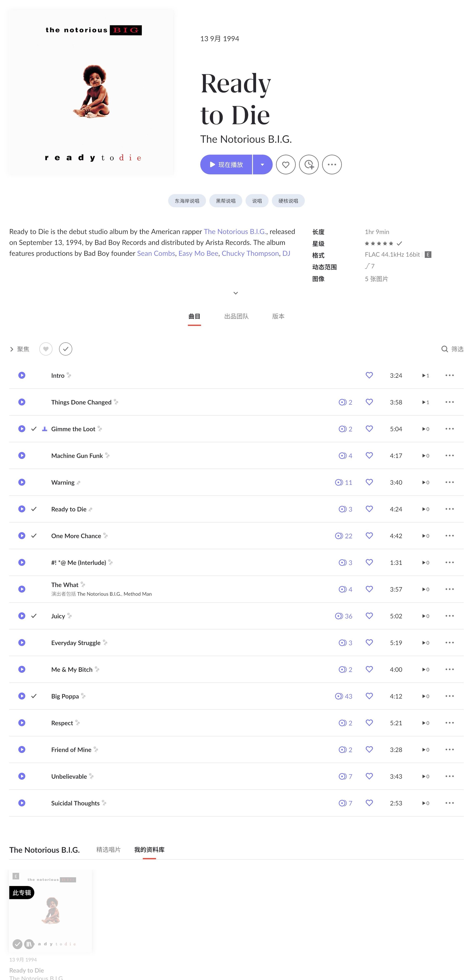This screenshot has width=468, height=980.
Task: Select the 说唱 genre tag
Action: 257,201
